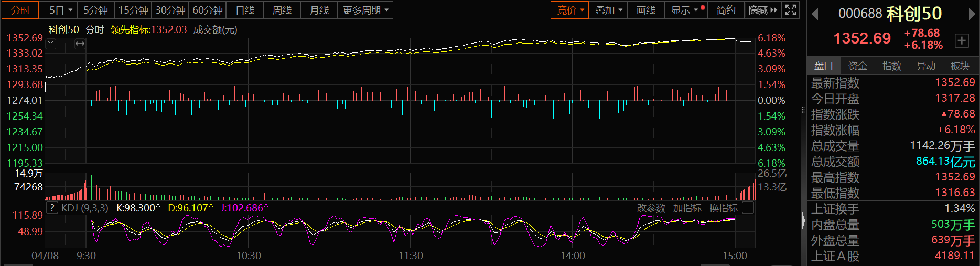Collapse the right panel via the side arrow handle
980x266 pixels.
pos(803,220)
